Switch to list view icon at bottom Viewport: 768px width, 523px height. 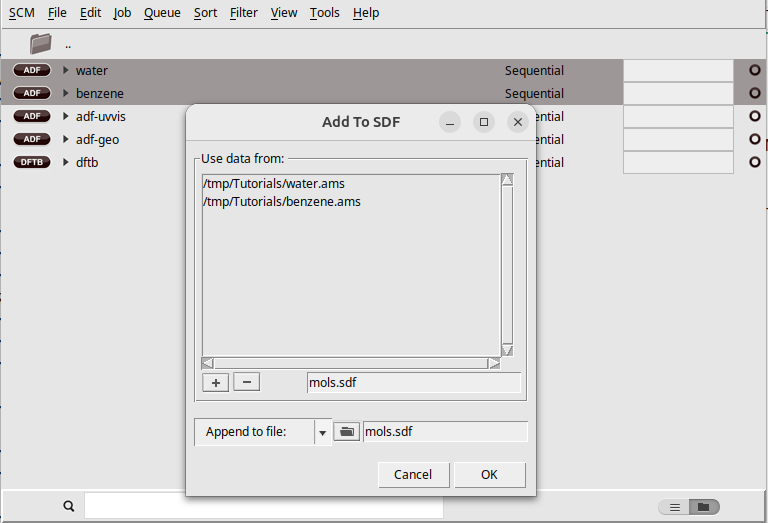click(x=675, y=507)
